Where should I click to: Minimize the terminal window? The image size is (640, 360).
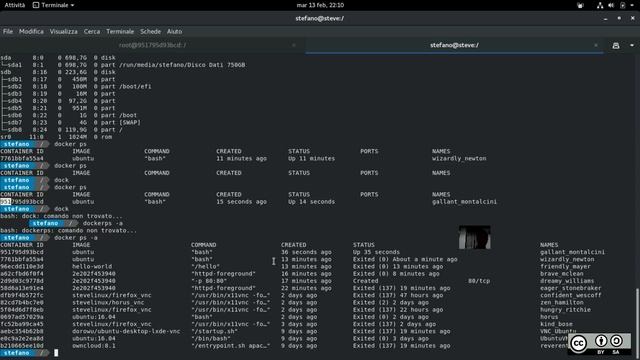point(605,18)
